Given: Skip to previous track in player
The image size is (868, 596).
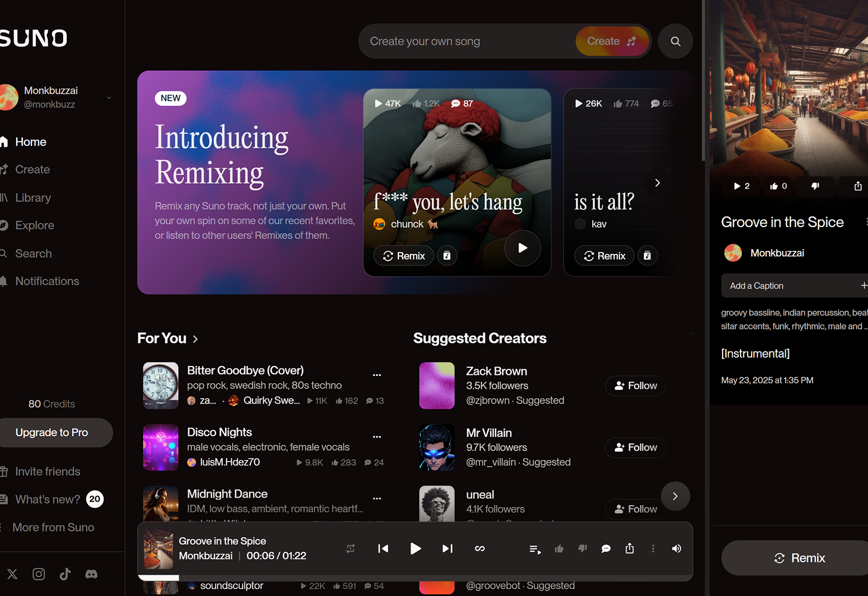Looking at the screenshot, I should (383, 548).
